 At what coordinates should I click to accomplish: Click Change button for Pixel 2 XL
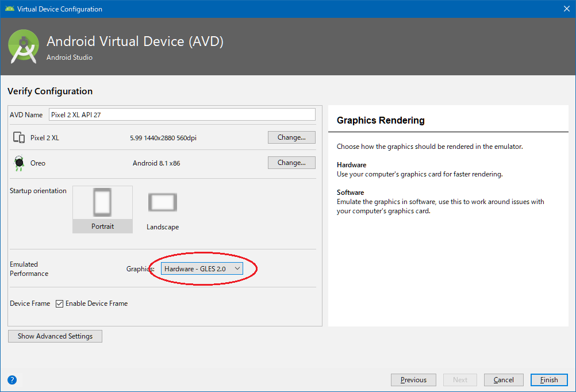pos(291,137)
